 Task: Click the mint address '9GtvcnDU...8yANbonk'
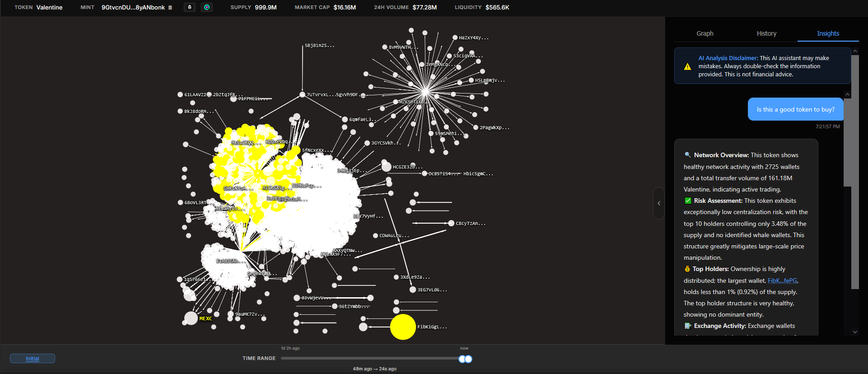(133, 7)
